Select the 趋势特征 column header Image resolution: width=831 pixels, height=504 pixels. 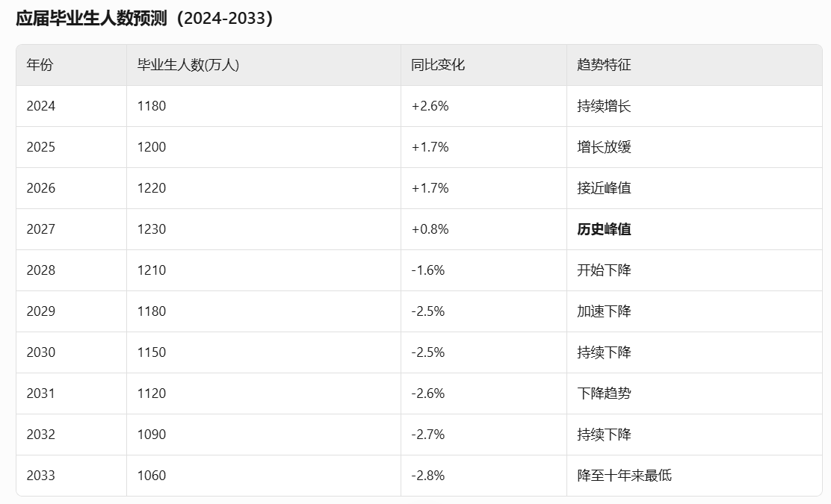point(604,65)
